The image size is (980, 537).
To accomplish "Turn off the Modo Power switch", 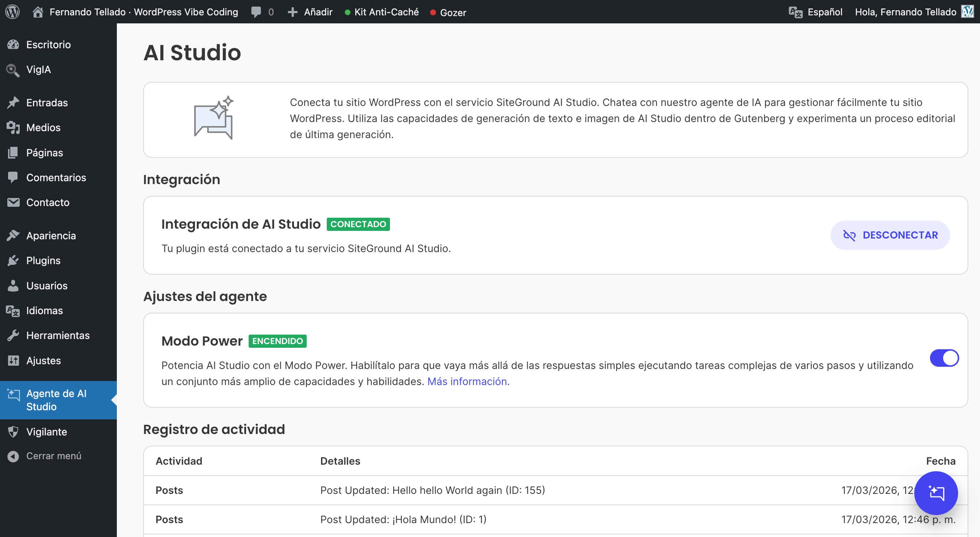I will (x=944, y=358).
